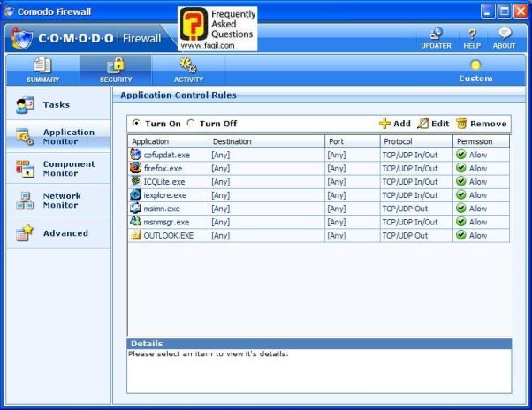This screenshot has width=532, height=410.
Task: Sort by the Protocol column header
Action: tap(416, 141)
